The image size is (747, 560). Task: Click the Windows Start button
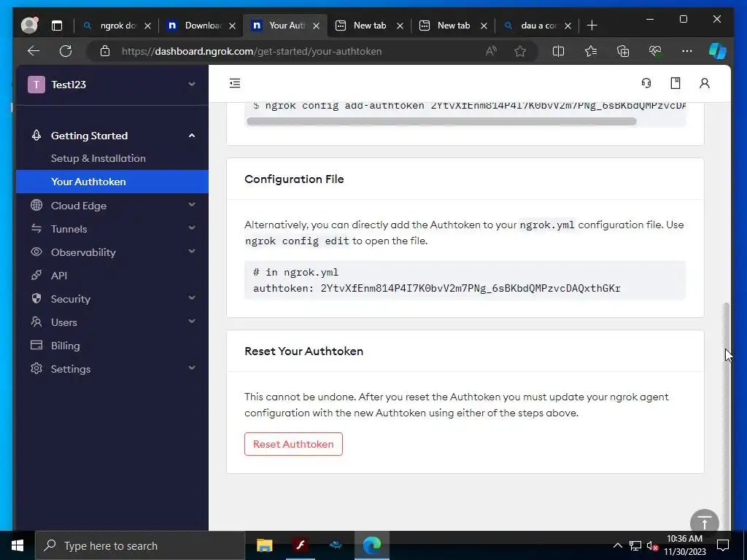coord(18,545)
